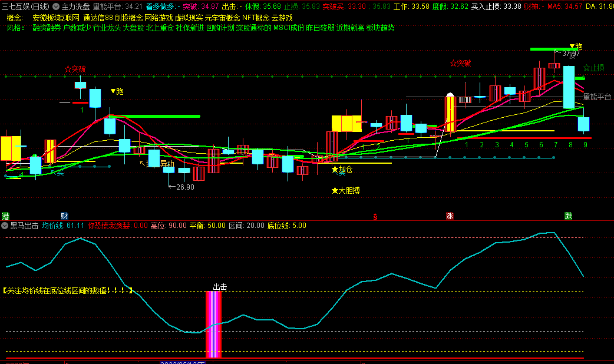
Task: Click the 出击 label above red bar
Action: click(x=220, y=287)
